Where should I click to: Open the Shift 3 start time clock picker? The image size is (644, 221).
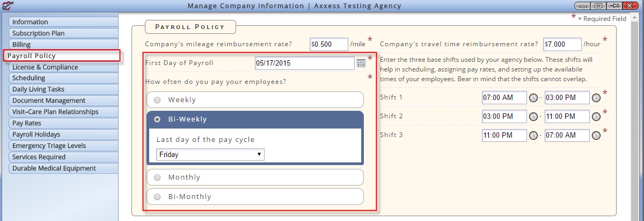[533, 136]
